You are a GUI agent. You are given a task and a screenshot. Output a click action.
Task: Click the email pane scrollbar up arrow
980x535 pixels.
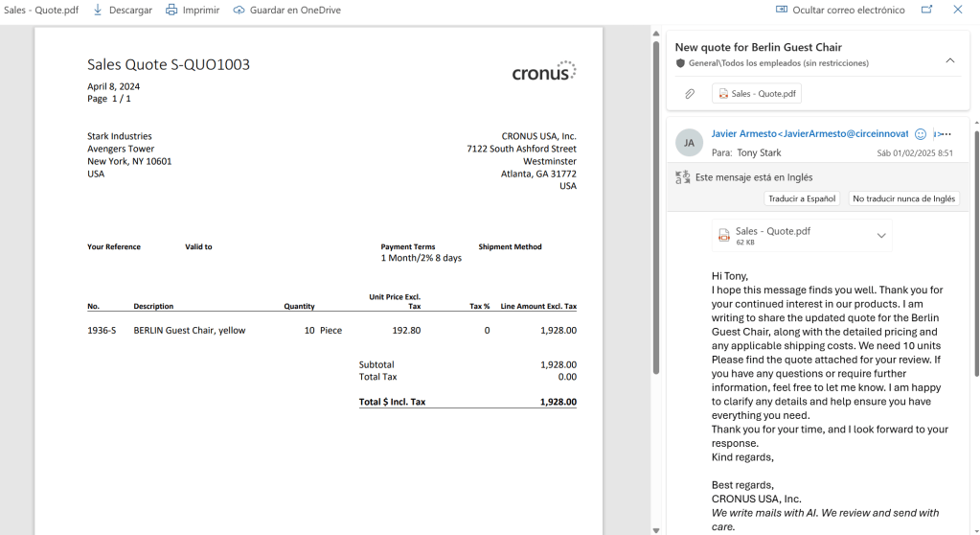pyautogui.click(x=976, y=124)
